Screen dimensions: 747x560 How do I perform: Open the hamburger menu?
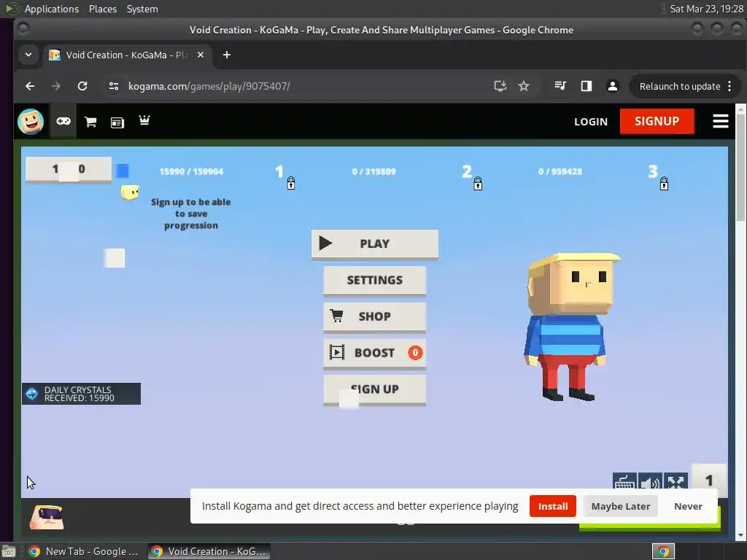click(x=720, y=122)
